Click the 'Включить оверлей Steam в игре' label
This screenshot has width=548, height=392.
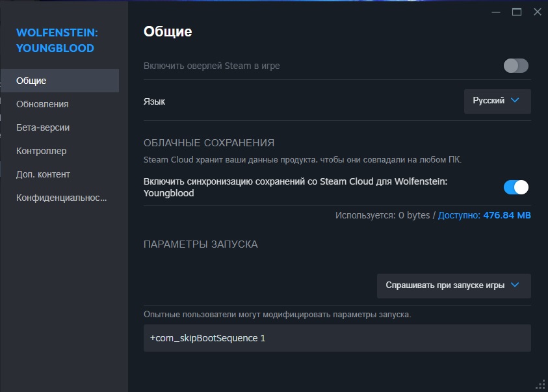(212, 66)
